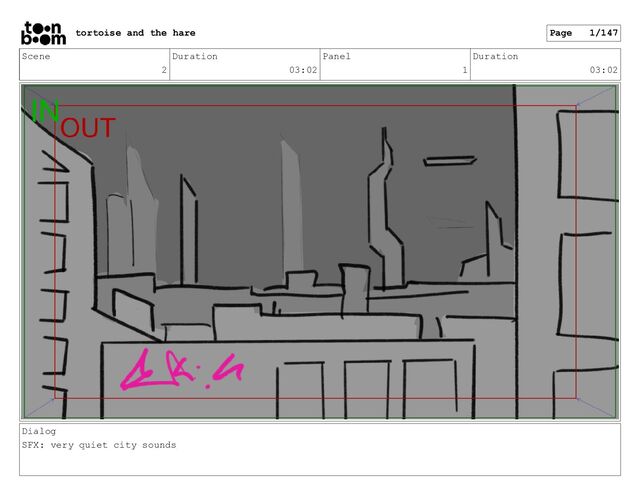Screen dimensions: 640x495
Task: Select the Panel number field
Action: coord(395,64)
